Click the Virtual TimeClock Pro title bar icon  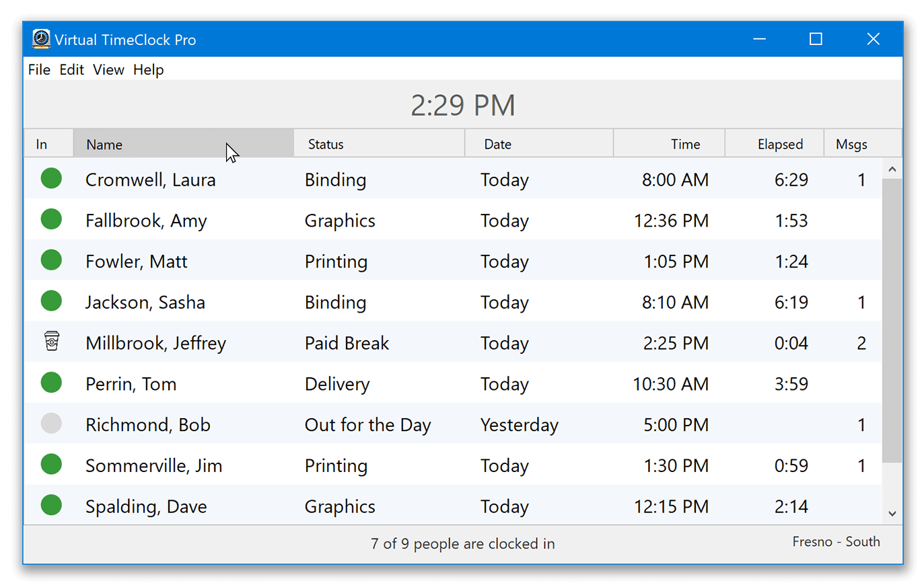click(41, 39)
